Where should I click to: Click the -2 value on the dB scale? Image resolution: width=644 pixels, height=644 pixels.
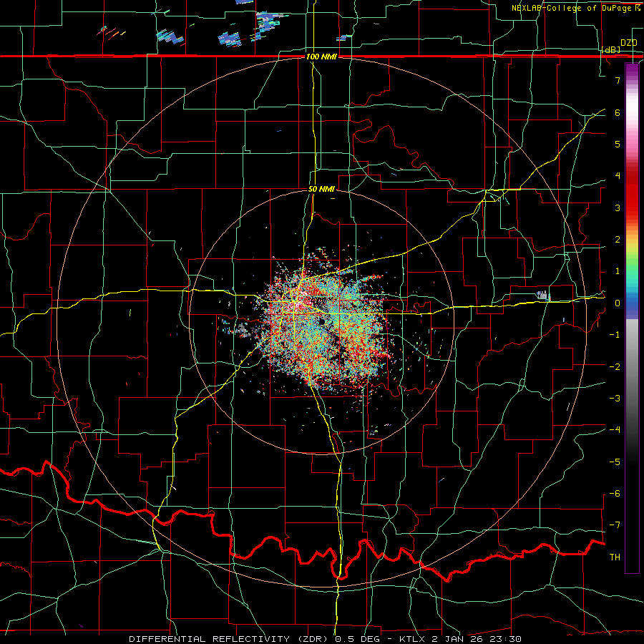coord(615,367)
